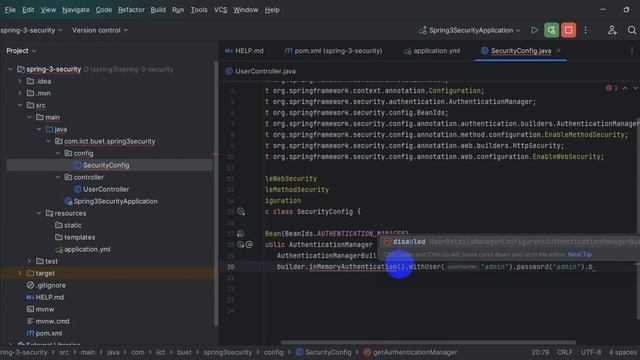This screenshot has width=640, height=360.
Task: Open the toolbar more actions menu
Action: 586,30
